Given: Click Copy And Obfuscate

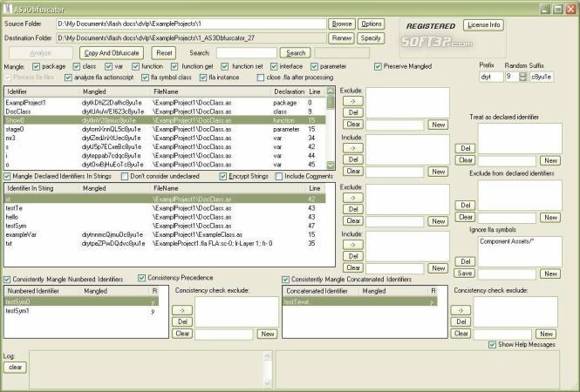Looking at the screenshot, I should tap(112, 53).
